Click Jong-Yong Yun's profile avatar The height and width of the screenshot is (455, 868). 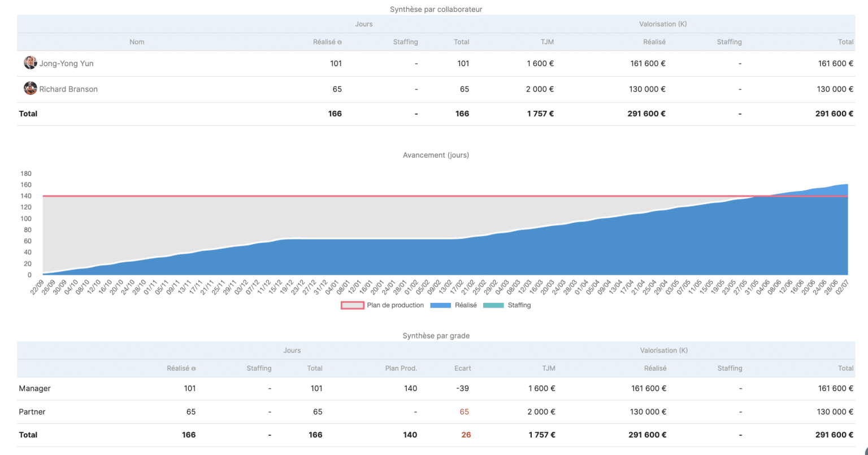[30, 63]
